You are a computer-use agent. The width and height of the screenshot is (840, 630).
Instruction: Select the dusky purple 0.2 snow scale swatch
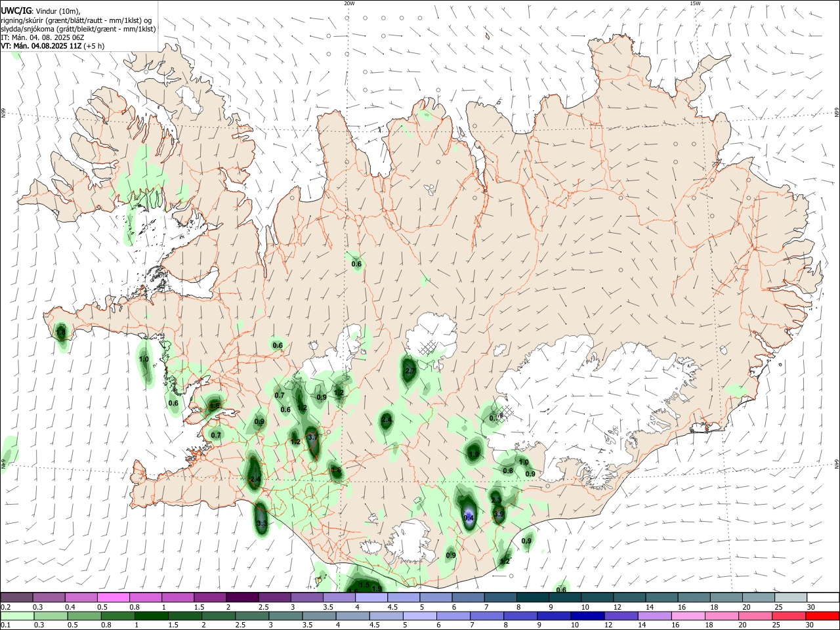point(16,597)
